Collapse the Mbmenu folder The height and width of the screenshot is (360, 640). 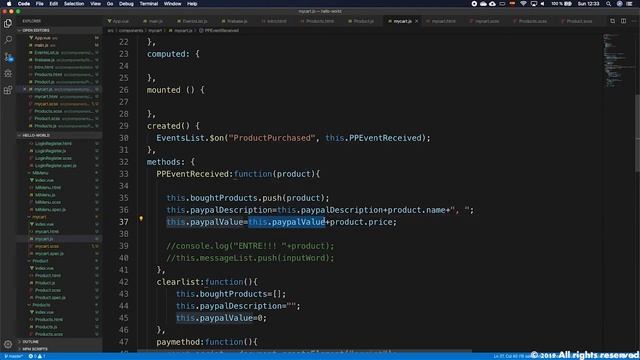(40, 173)
